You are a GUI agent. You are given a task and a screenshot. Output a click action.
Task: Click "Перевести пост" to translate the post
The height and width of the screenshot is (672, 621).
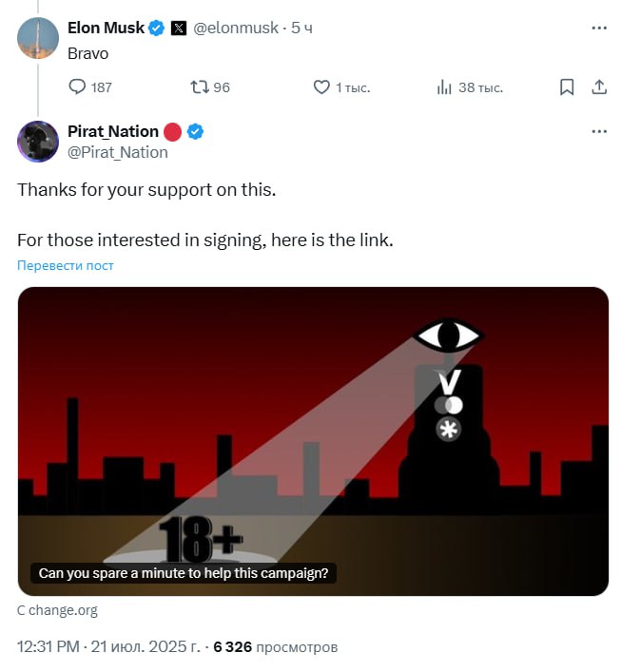coord(66,265)
